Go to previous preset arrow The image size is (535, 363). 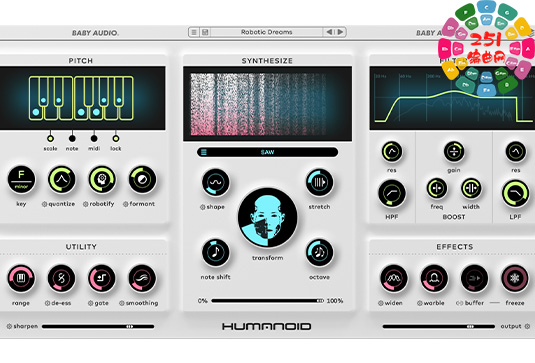[x=329, y=32]
